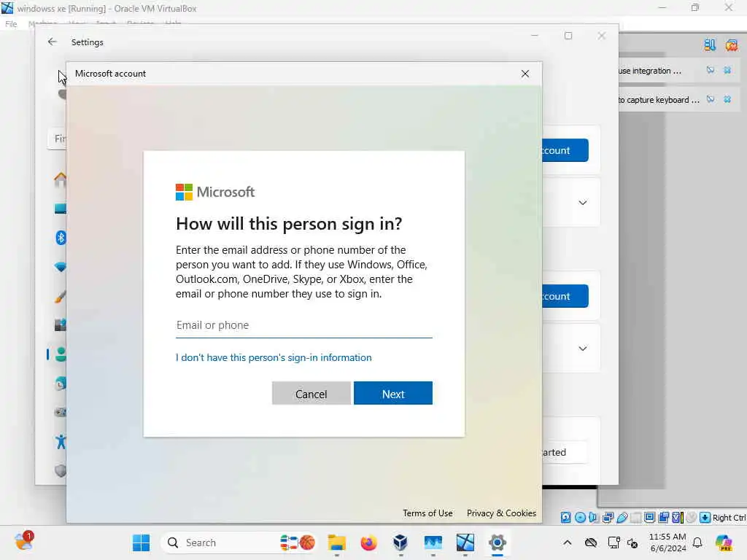Click the Cancel button
Screen dimensions: 747x560
pos(311,393)
